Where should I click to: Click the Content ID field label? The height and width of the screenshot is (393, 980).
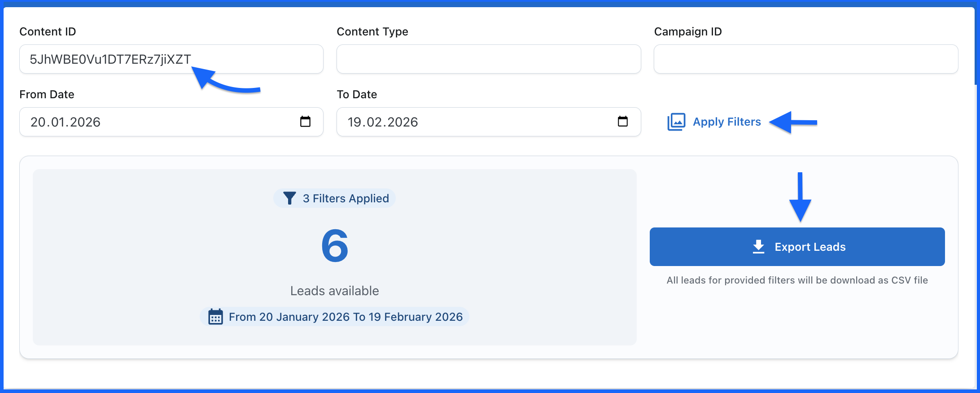coord(48,32)
